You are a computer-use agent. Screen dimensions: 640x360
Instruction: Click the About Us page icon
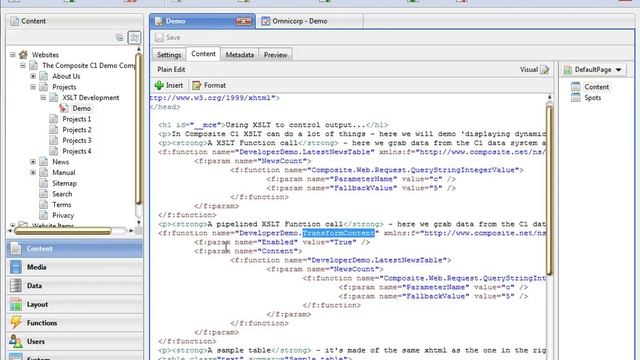point(44,76)
